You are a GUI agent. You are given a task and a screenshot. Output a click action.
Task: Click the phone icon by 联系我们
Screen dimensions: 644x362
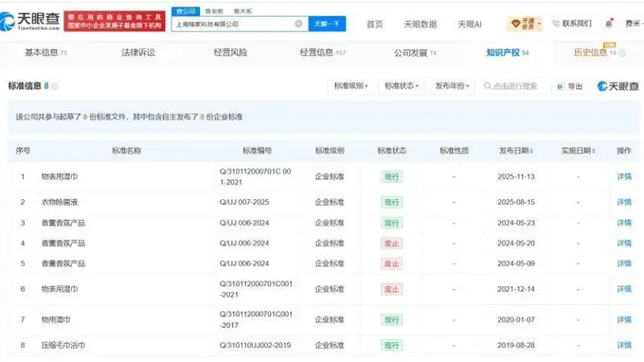tap(556, 24)
